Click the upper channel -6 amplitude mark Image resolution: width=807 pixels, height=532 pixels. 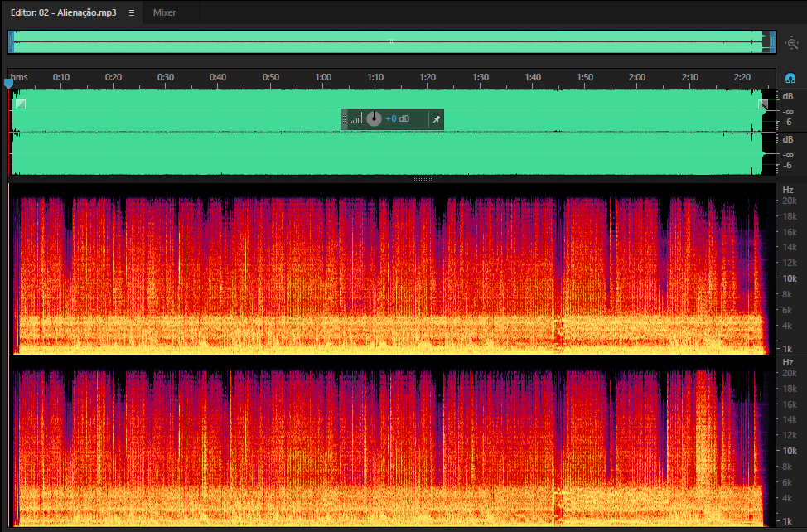click(787, 123)
